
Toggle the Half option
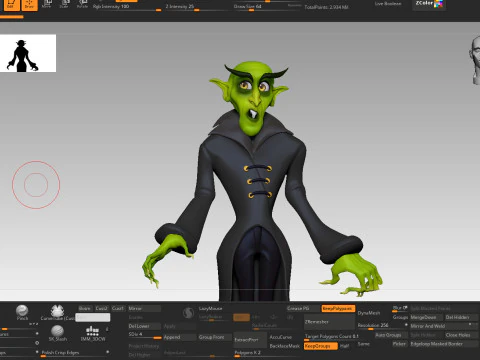(x=345, y=346)
